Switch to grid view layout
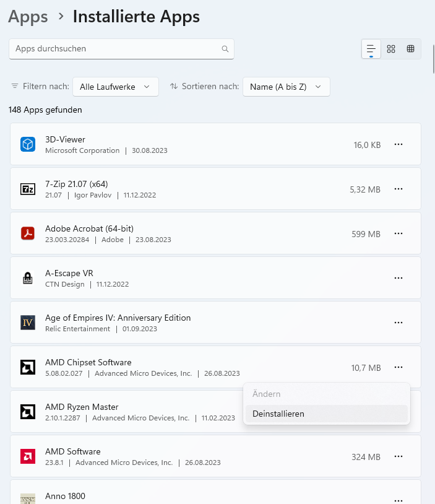 click(x=391, y=49)
